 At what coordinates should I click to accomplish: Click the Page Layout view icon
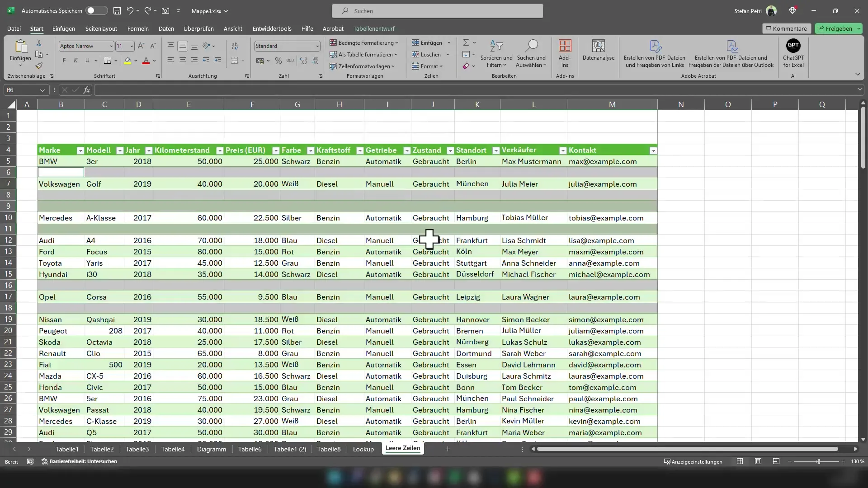pyautogui.click(x=758, y=461)
